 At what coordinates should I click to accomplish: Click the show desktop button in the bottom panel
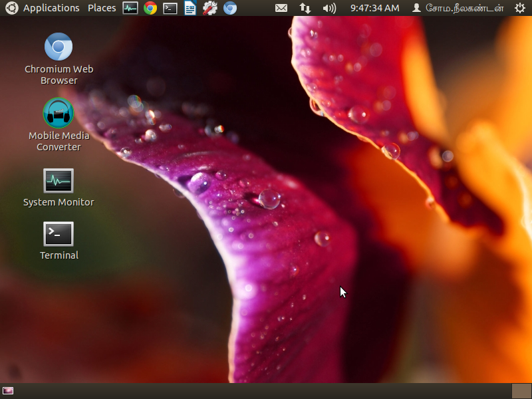click(x=8, y=391)
